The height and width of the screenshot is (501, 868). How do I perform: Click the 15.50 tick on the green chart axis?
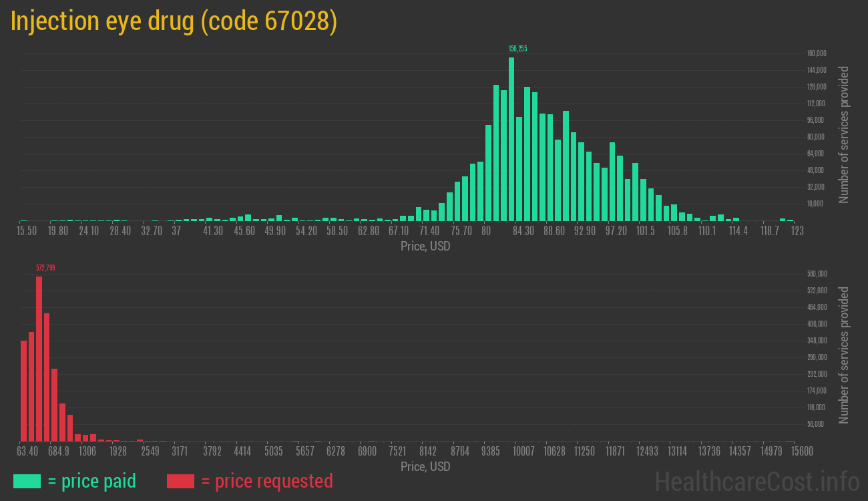[27, 231]
